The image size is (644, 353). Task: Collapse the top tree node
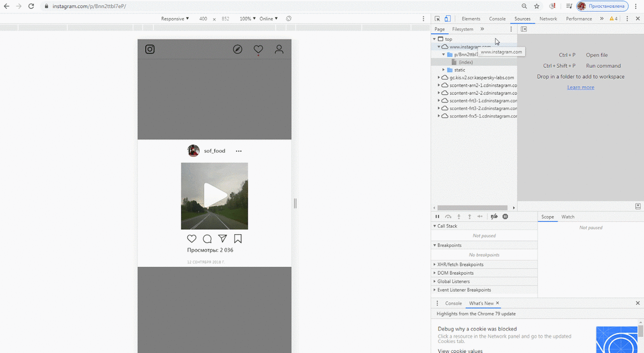434,39
